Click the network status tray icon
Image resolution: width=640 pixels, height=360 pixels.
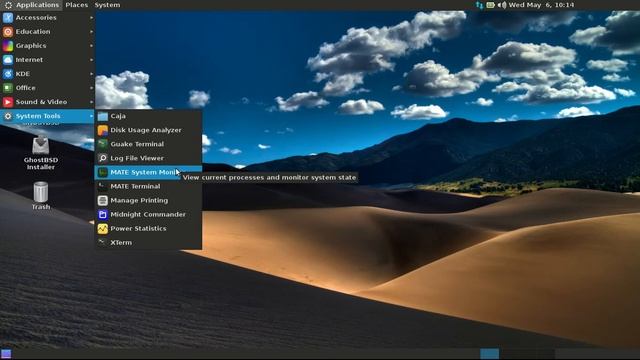pyautogui.click(x=479, y=5)
